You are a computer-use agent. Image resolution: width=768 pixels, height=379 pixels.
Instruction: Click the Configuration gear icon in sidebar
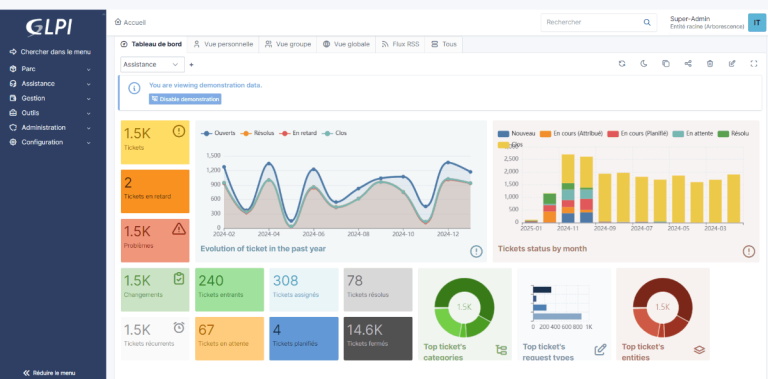coord(13,142)
